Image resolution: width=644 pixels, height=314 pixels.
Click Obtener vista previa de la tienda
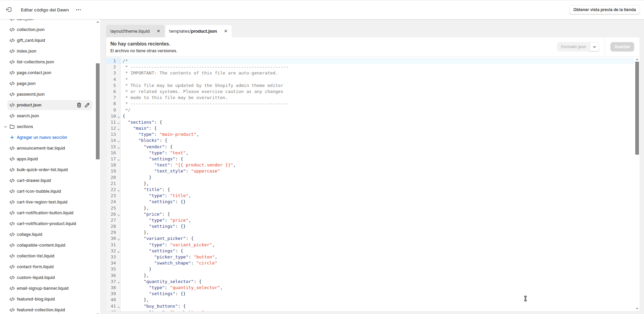604,10
